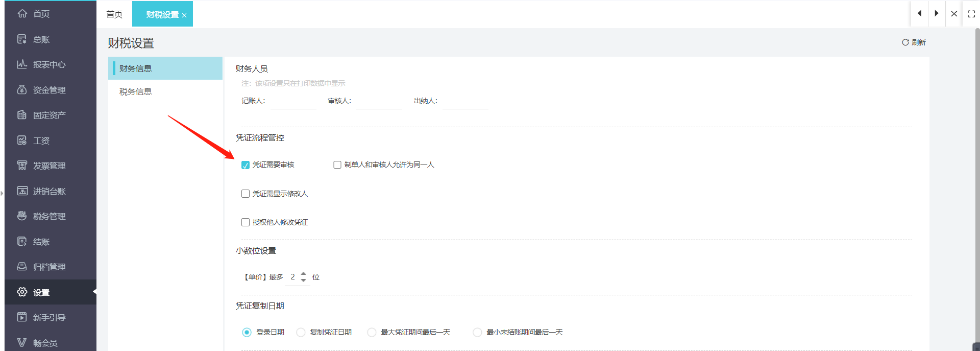Decrease 单价 decimal places with down arrow
The image size is (980, 351).
[304, 280]
